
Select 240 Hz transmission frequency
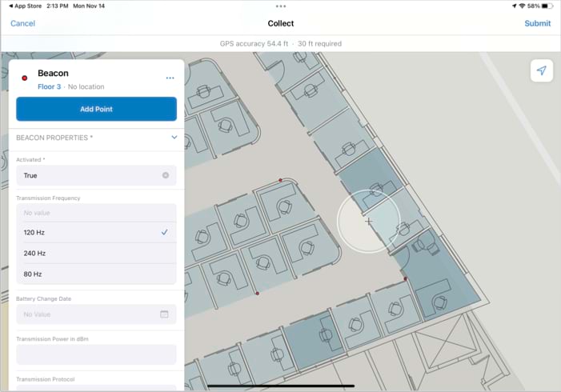point(96,254)
